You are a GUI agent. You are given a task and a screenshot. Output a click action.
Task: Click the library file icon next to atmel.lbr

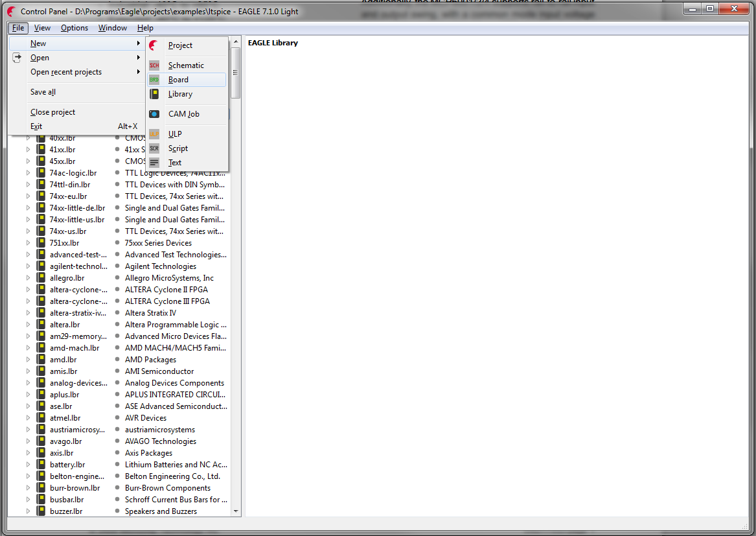click(41, 417)
